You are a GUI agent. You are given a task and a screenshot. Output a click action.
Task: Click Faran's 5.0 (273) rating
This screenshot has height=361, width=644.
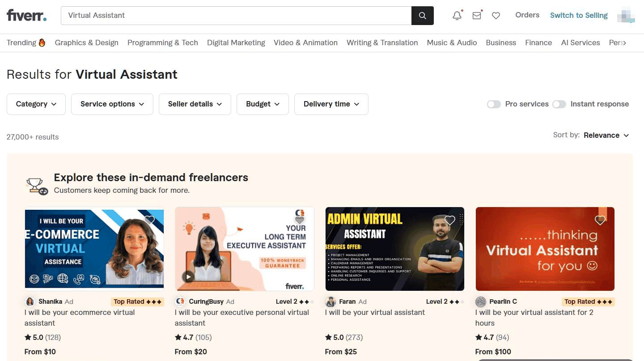pos(344,337)
